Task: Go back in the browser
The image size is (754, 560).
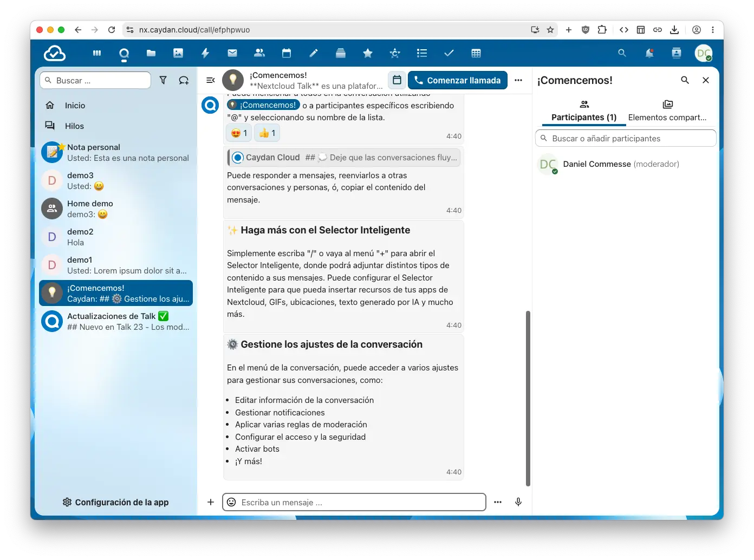Action: (78, 30)
